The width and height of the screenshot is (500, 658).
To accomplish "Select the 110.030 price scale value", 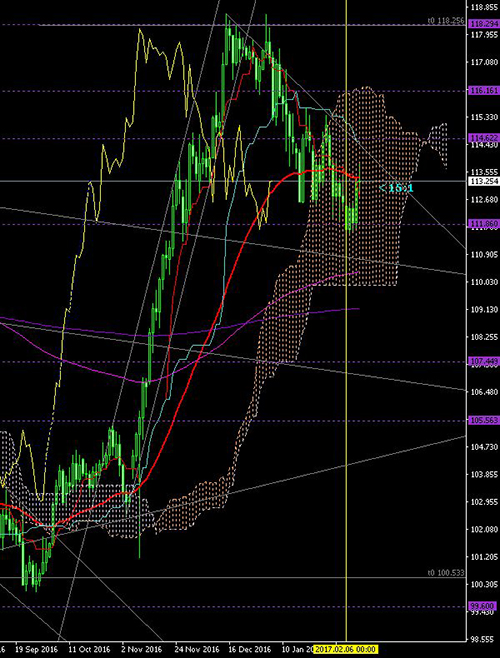I will coord(484,282).
